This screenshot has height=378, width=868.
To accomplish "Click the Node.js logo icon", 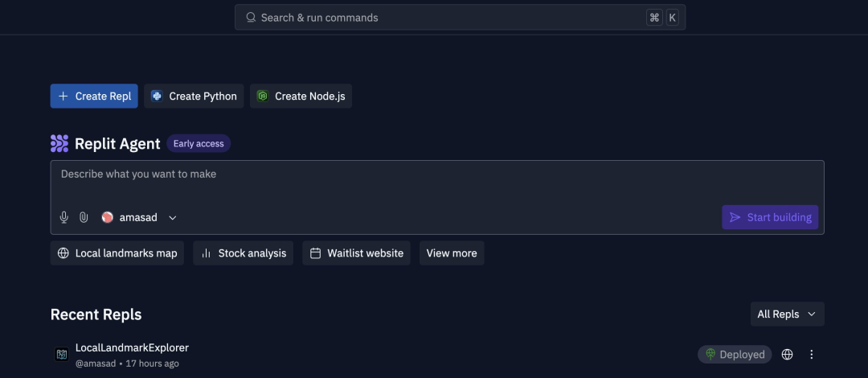I will (262, 96).
